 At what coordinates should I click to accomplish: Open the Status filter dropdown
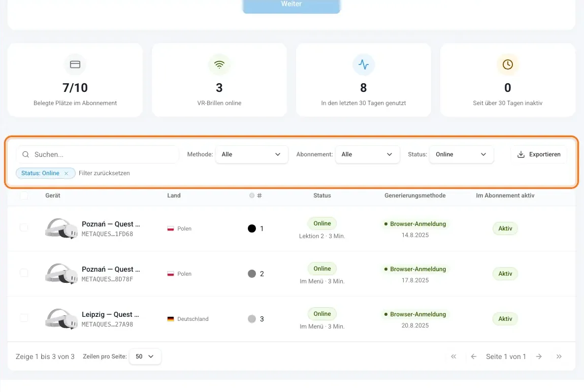click(462, 154)
